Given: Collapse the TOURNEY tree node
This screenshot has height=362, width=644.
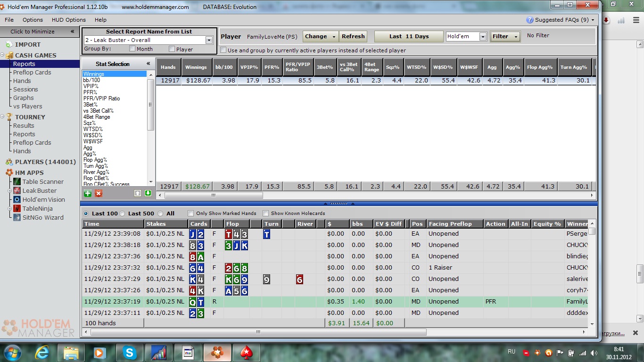Looking at the screenshot, I should 2,117.
